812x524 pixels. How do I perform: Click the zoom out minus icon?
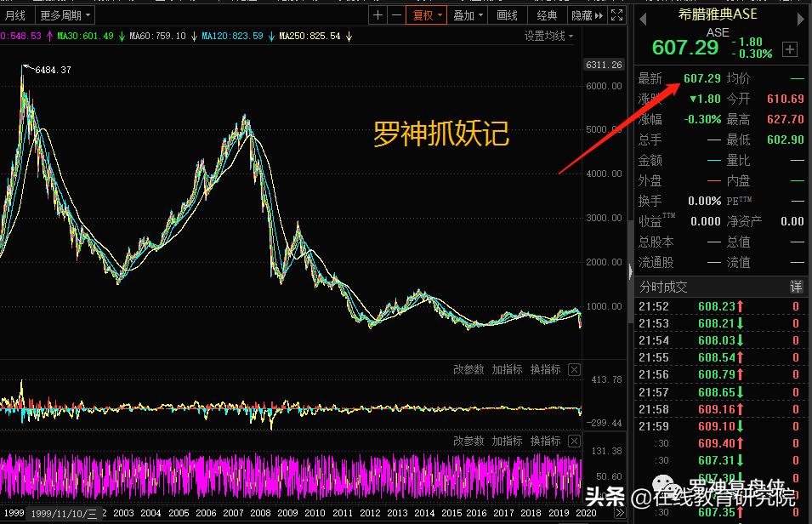[396, 14]
